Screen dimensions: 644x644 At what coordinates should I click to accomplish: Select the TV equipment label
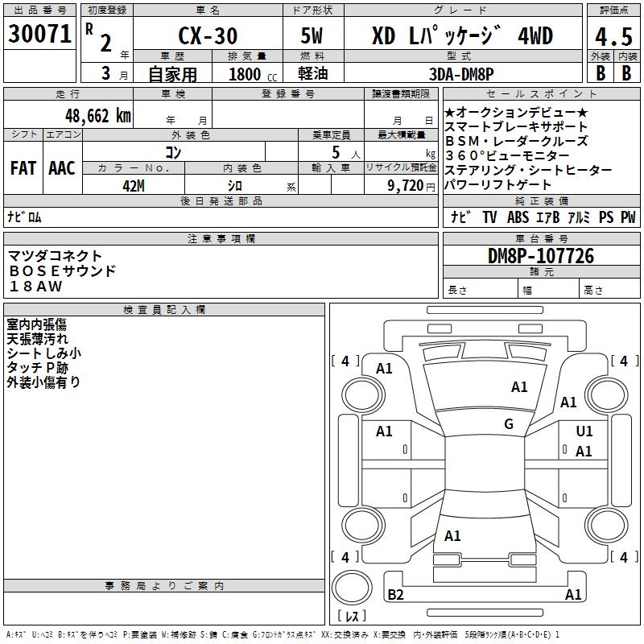(489, 217)
